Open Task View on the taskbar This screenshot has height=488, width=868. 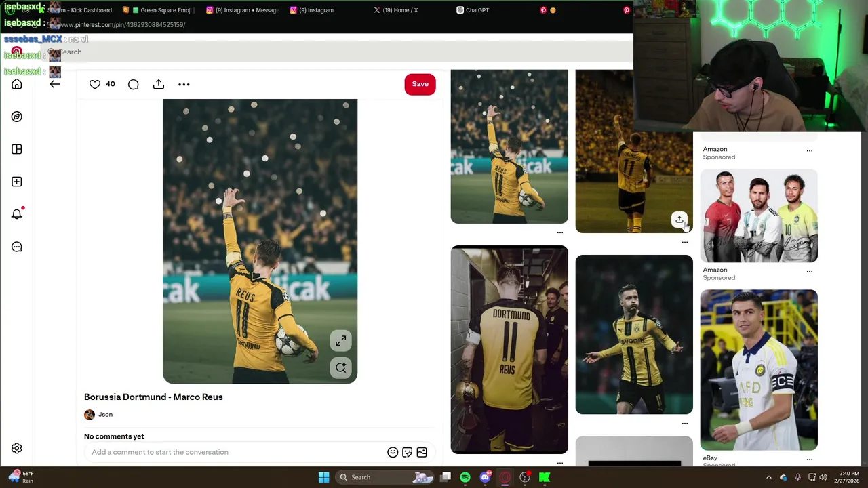[446, 477]
